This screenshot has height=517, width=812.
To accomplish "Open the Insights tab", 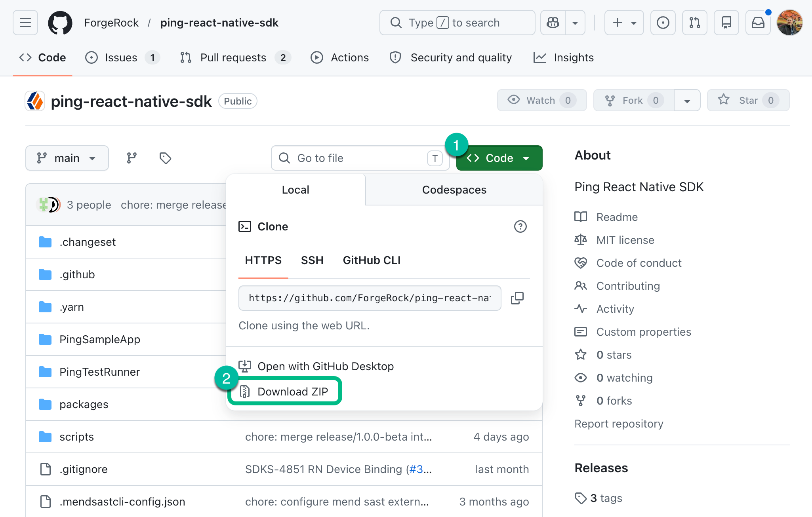I will (563, 58).
